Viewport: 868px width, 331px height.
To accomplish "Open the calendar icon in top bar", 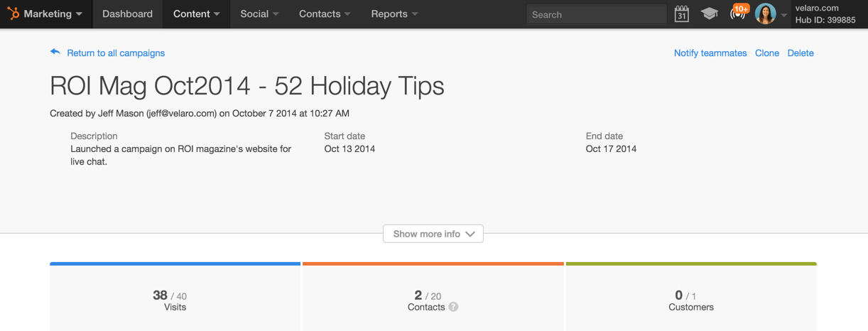I will 681,13.
